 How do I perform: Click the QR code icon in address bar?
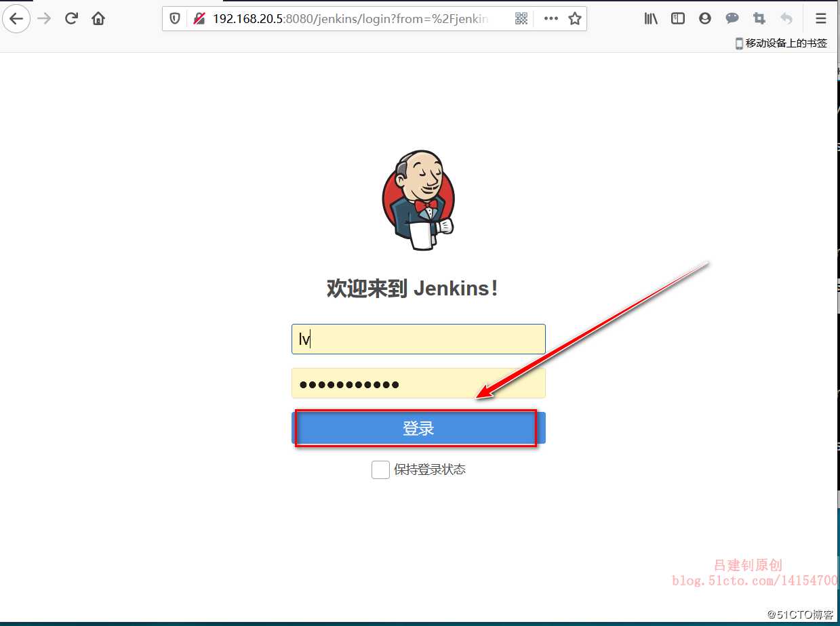(x=521, y=19)
